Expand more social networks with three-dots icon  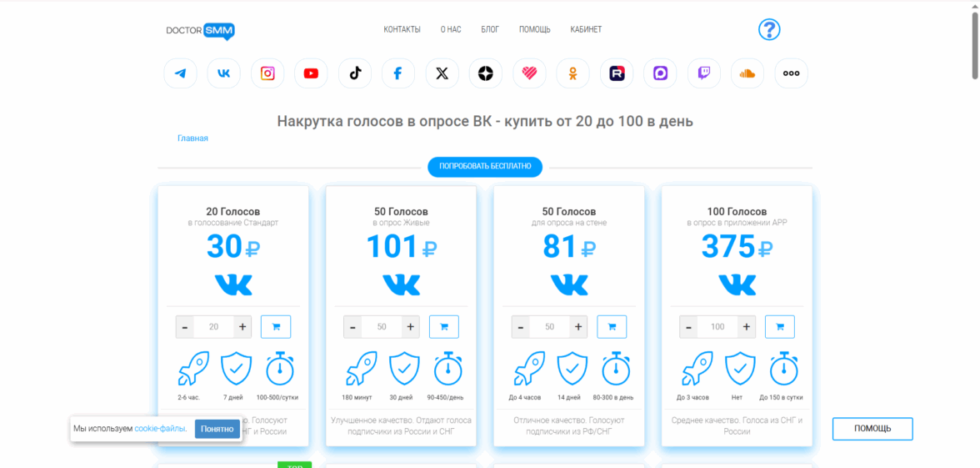pos(791,73)
